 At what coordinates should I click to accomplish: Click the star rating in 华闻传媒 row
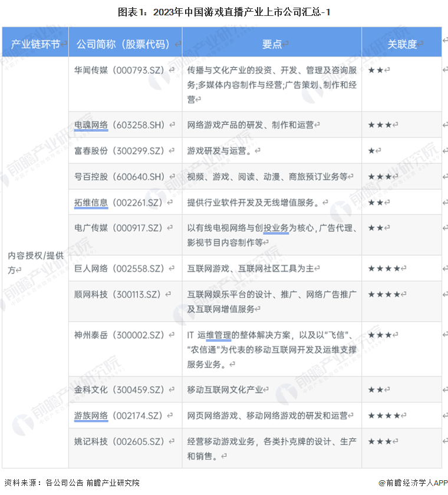(x=375, y=70)
